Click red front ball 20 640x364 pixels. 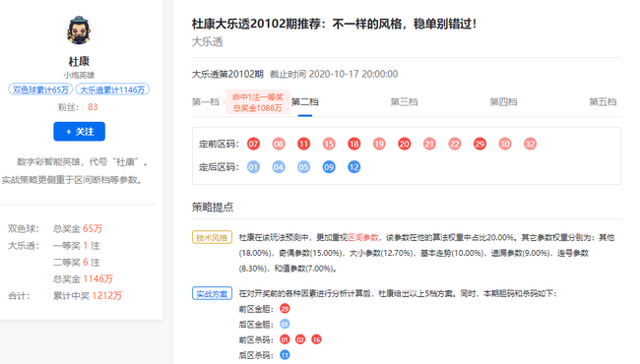(405, 144)
